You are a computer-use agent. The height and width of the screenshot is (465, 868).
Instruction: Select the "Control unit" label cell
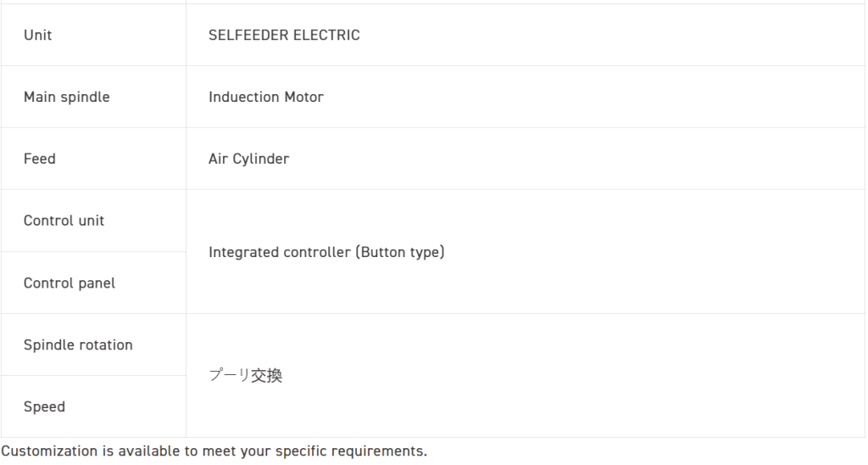point(64,221)
